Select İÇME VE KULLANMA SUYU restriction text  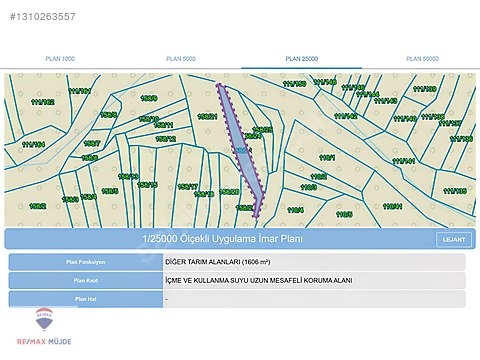pos(259,281)
